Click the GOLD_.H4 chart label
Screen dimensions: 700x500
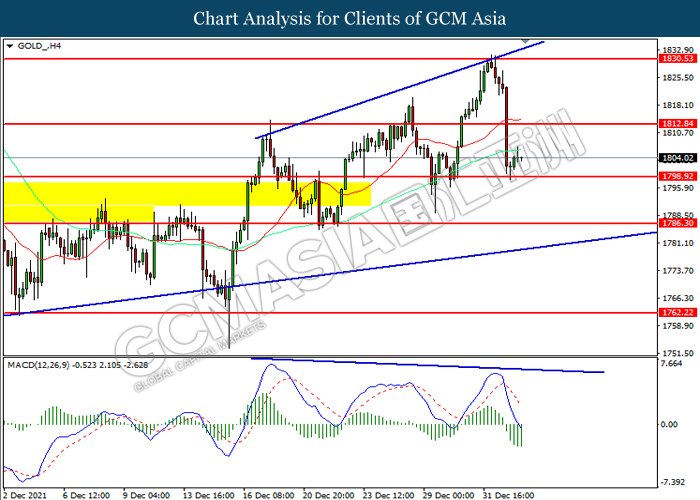pos(39,46)
